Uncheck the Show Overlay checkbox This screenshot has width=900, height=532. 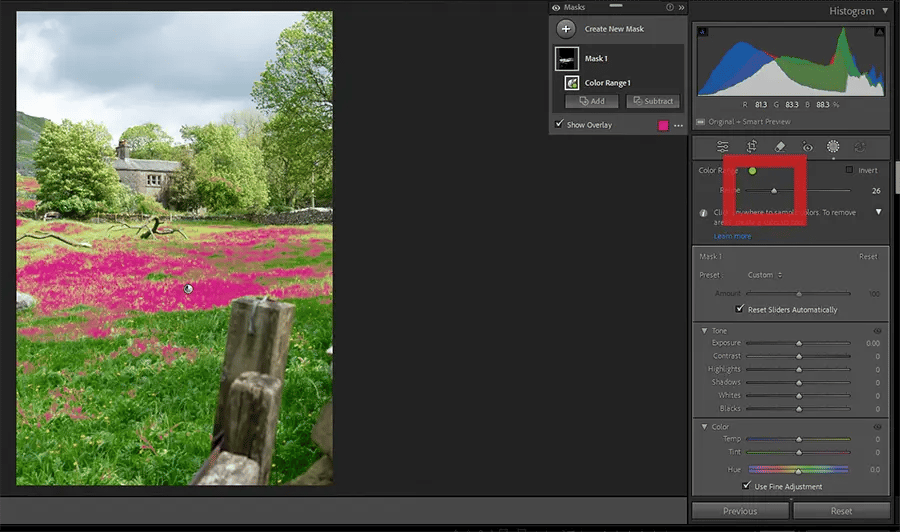(559, 124)
